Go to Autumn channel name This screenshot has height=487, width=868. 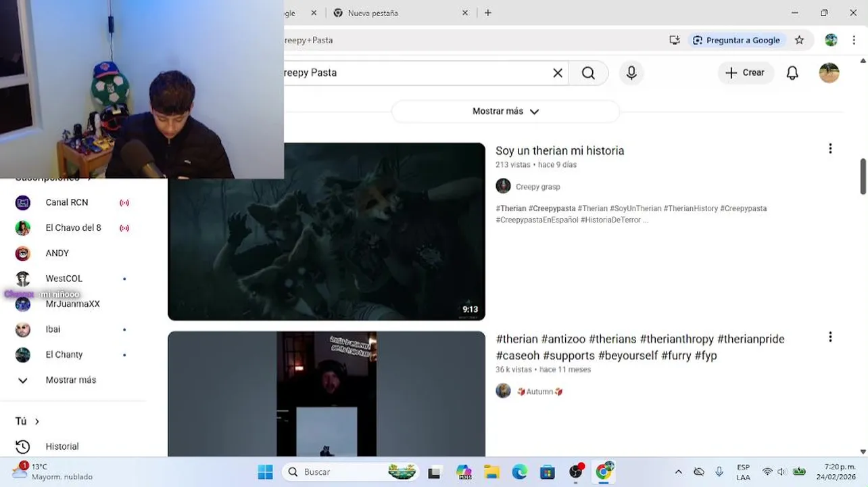pyautogui.click(x=540, y=392)
